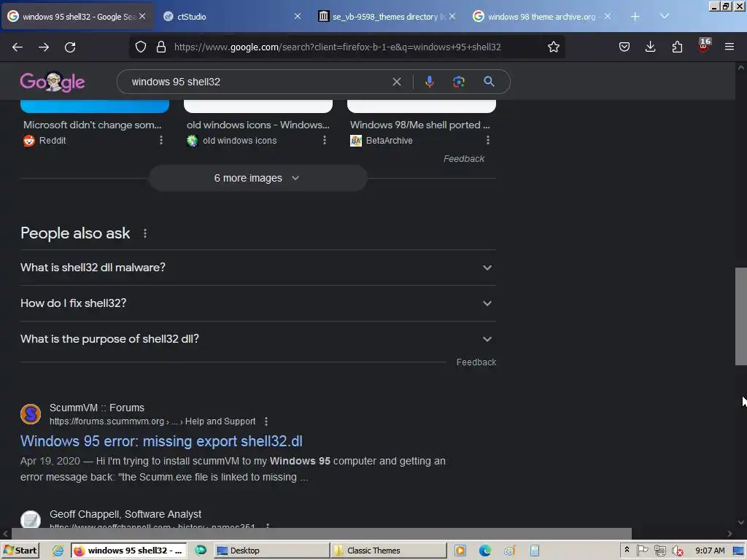
Task: Open options for ScummVM Forums result
Action: [x=266, y=421]
